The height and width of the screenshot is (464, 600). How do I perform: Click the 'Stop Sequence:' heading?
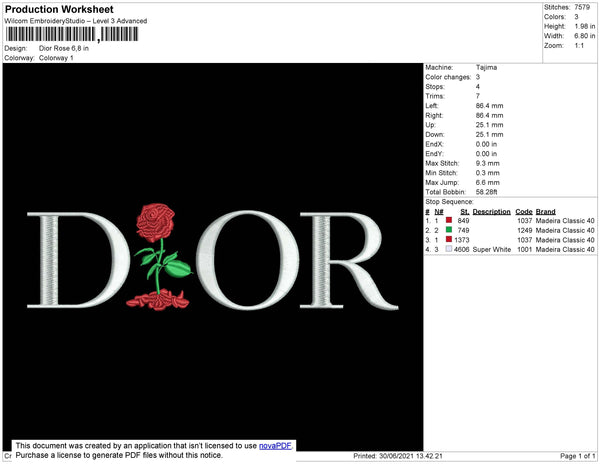pyautogui.click(x=449, y=202)
